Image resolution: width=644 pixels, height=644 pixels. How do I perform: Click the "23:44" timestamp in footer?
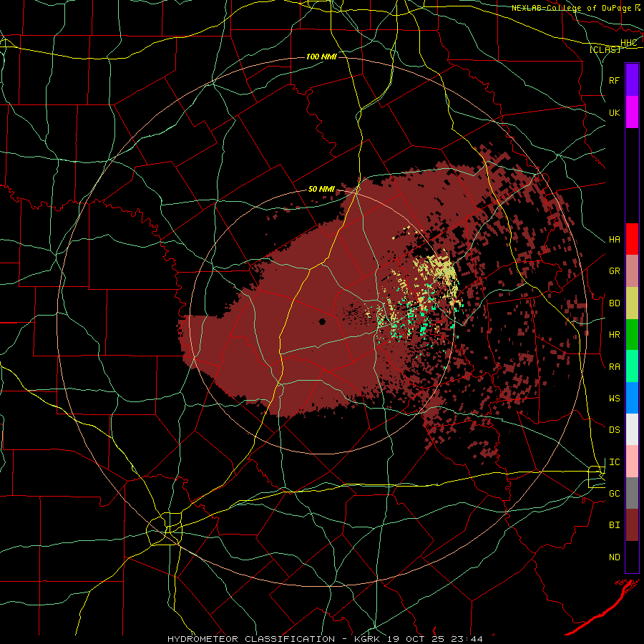467,639
